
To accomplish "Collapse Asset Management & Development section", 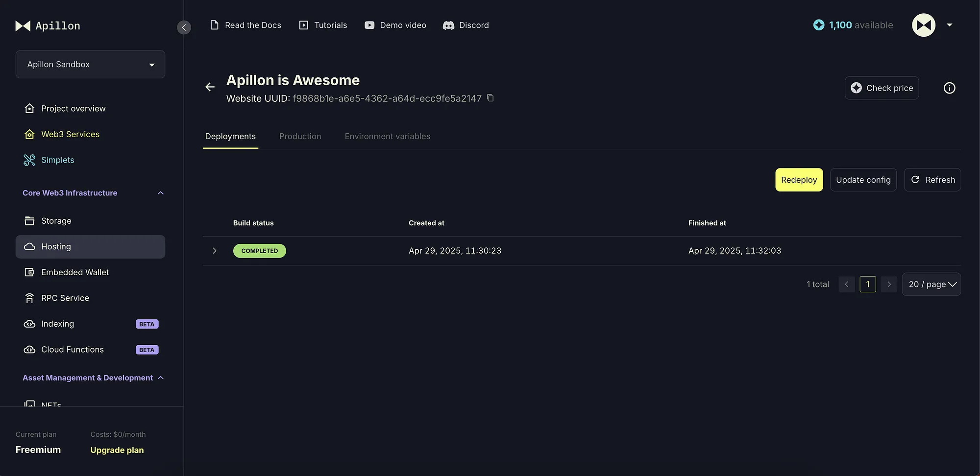I will pyautogui.click(x=93, y=378).
